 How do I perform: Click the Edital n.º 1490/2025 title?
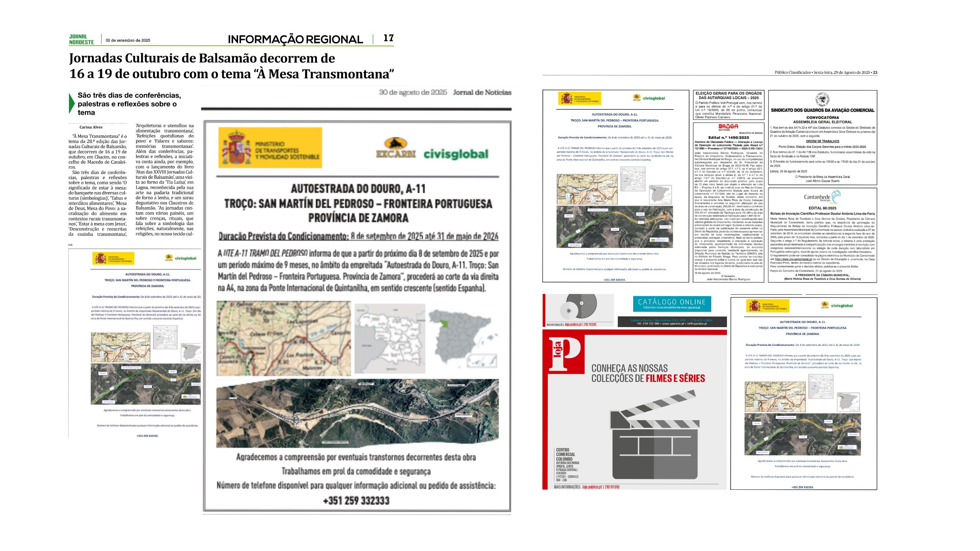(x=728, y=137)
